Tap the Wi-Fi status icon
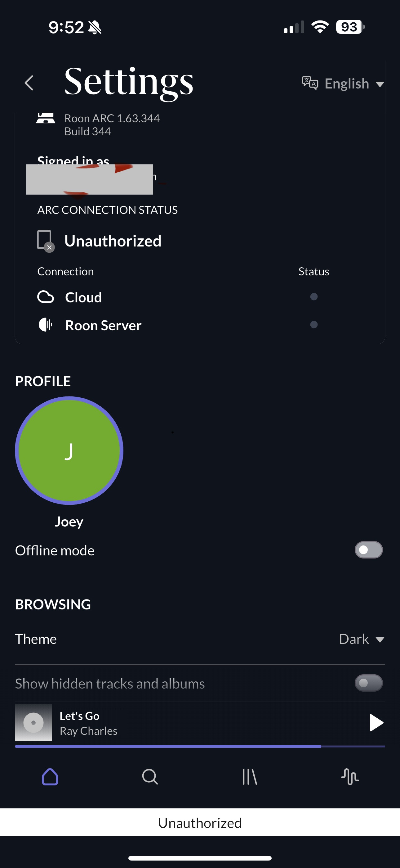Screen dimensions: 400x868 (320, 27)
